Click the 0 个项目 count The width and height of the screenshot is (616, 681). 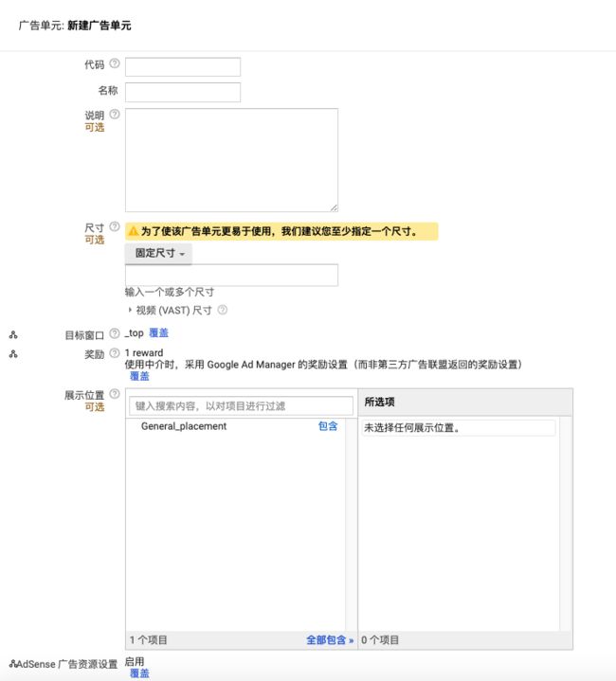[x=380, y=639]
